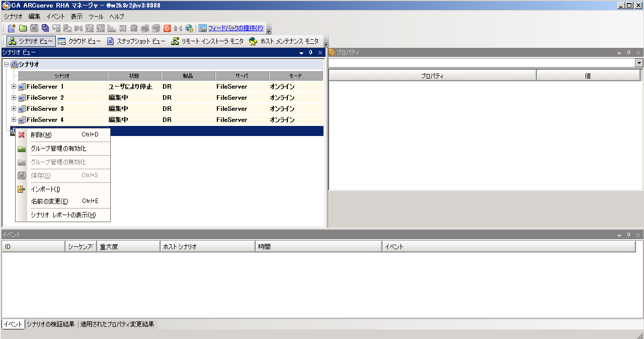Click the 値 column header
Viewport: 644px width, 339px height.
(588, 76)
